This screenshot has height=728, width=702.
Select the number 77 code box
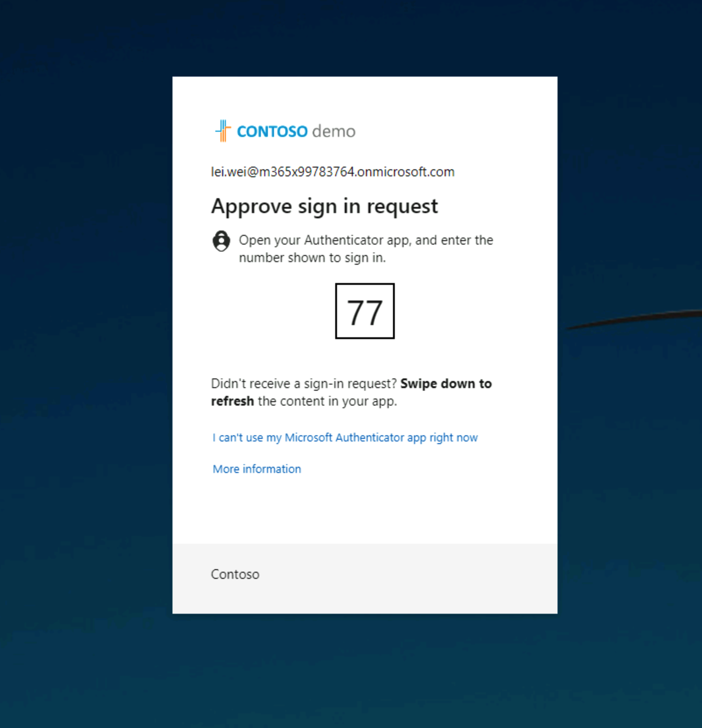365,311
